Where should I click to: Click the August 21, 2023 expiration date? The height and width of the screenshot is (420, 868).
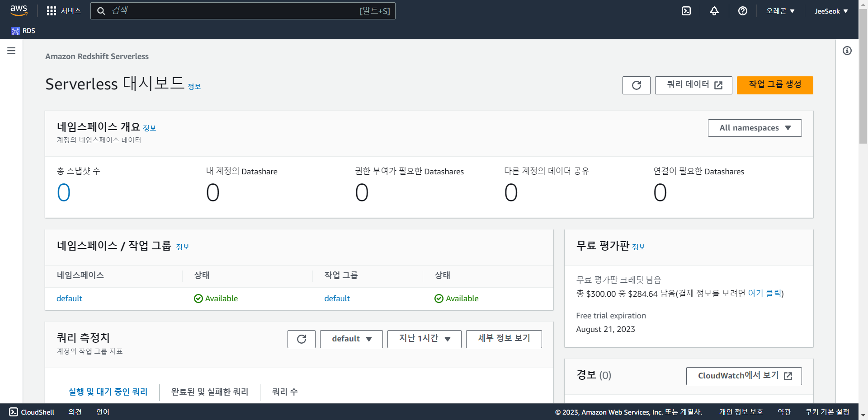(605, 329)
